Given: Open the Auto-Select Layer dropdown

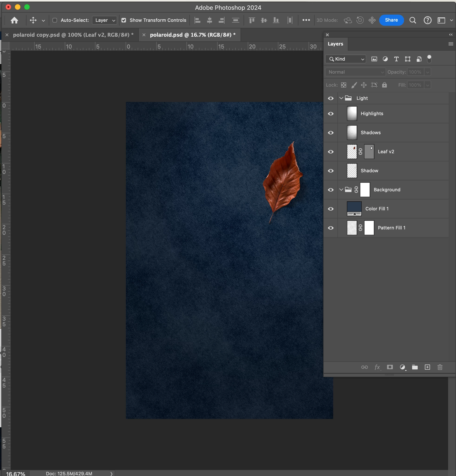Looking at the screenshot, I should [x=105, y=20].
